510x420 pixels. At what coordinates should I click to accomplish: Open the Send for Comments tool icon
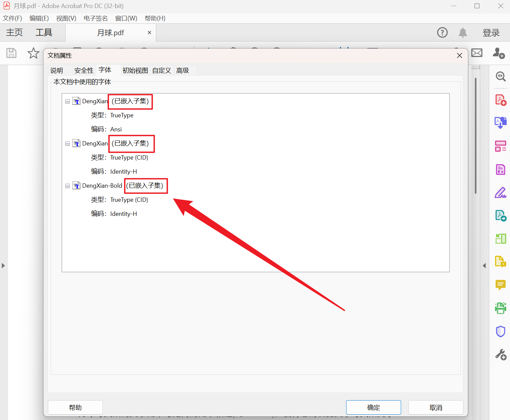501,261
